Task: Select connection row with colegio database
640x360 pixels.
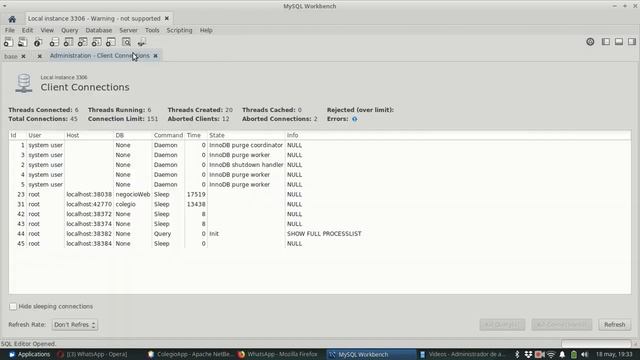Action: pos(320,204)
